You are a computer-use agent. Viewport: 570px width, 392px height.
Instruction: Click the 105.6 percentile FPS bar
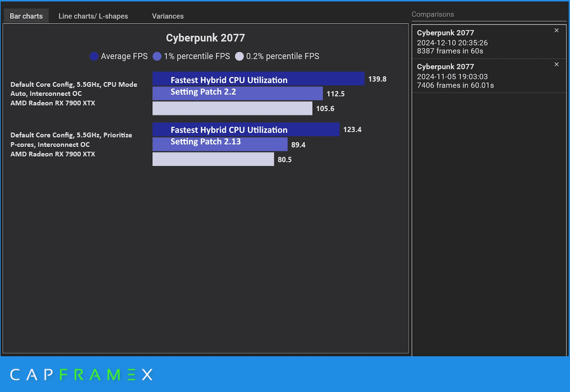[232, 108]
